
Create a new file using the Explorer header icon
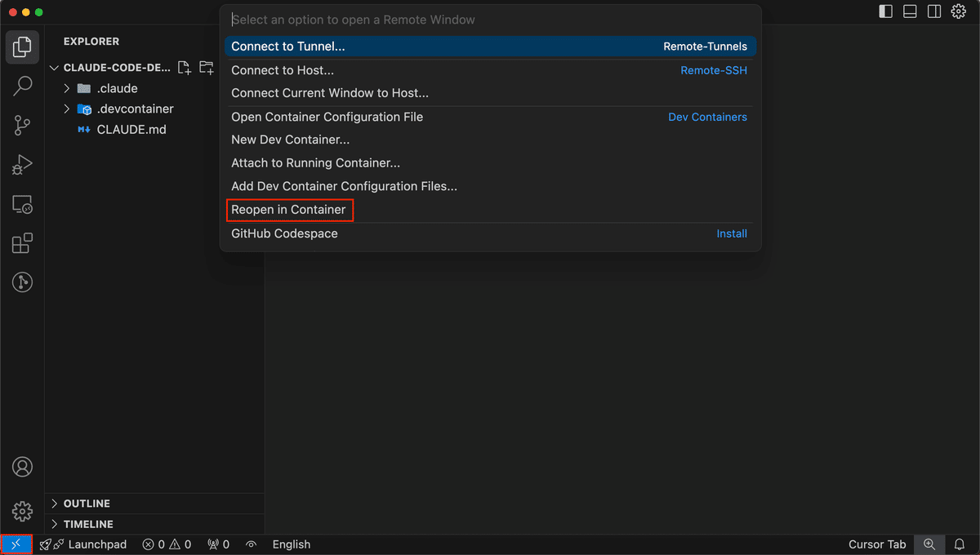[x=184, y=68]
